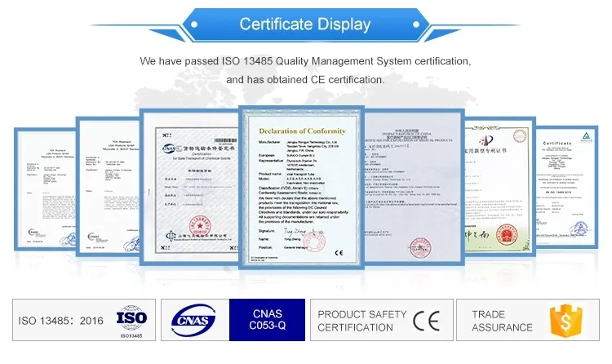Click the Product Safety Certification label
The width and height of the screenshot is (612, 364).
tap(361, 321)
